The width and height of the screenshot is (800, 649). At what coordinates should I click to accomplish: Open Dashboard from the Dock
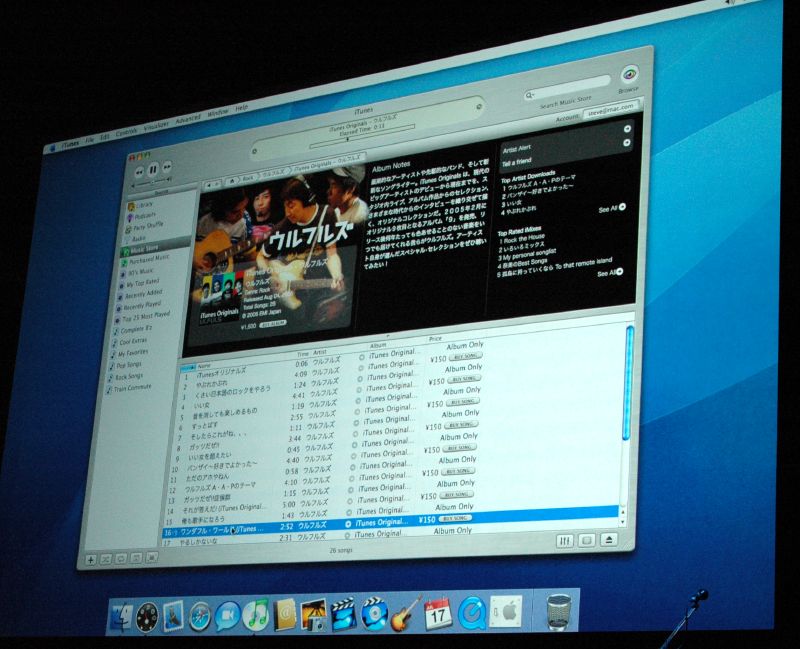click(147, 617)
